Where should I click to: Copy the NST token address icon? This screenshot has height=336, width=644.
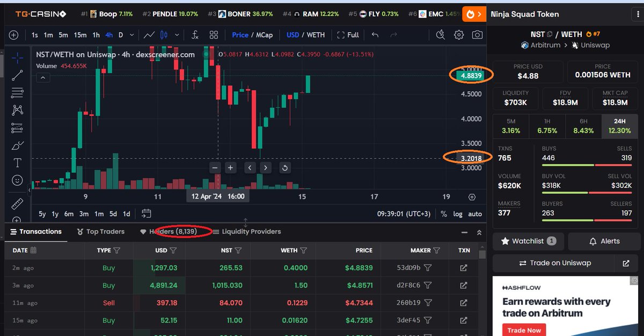click(550, 34)
